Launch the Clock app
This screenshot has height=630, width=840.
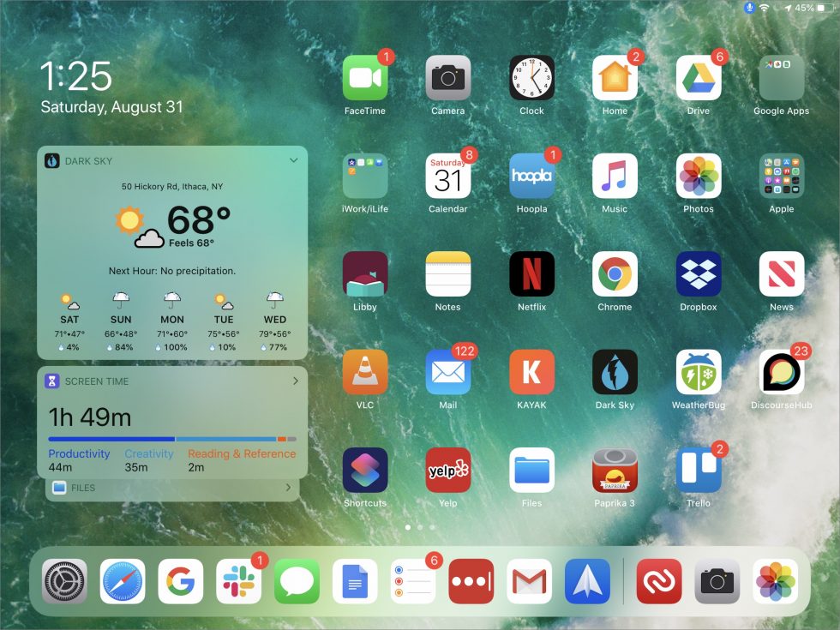pyautogui.click(x=531, y=78)
